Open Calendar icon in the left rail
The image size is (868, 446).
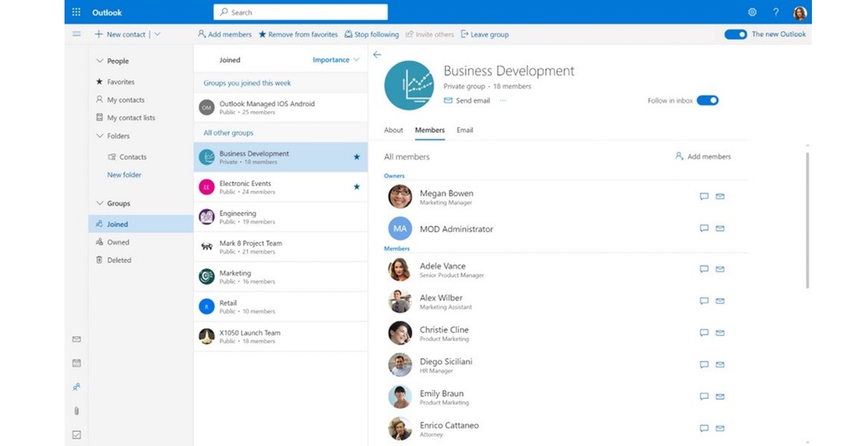[76, 363]
